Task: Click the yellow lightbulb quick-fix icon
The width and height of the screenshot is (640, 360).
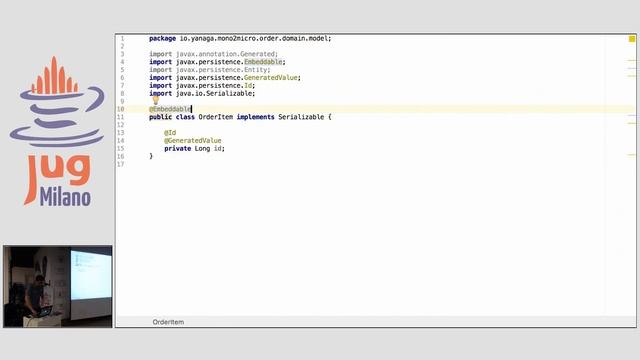Action: click(x=156, y=100)
